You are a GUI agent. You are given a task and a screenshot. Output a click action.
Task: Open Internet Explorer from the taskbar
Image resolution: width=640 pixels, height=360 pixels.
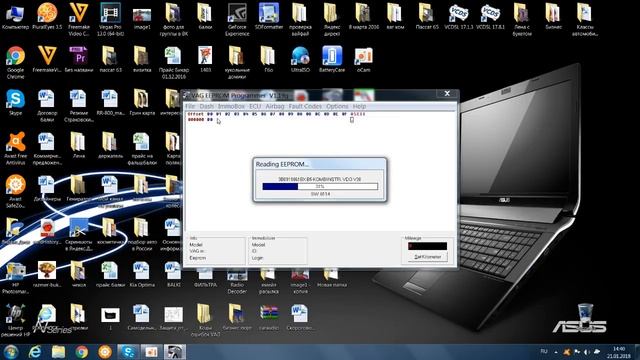pyautogui.click(x=36, y=351)
